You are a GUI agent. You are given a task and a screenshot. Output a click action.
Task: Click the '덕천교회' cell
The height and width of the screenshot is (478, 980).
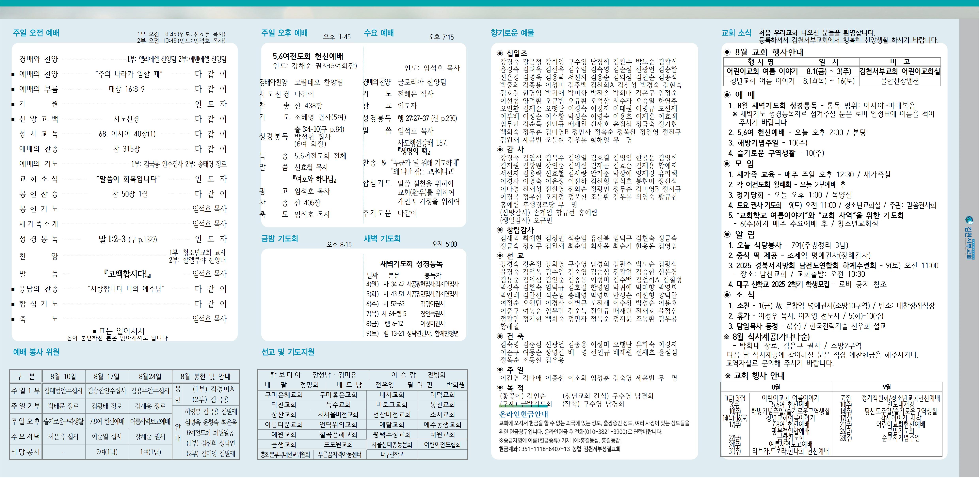284,405
